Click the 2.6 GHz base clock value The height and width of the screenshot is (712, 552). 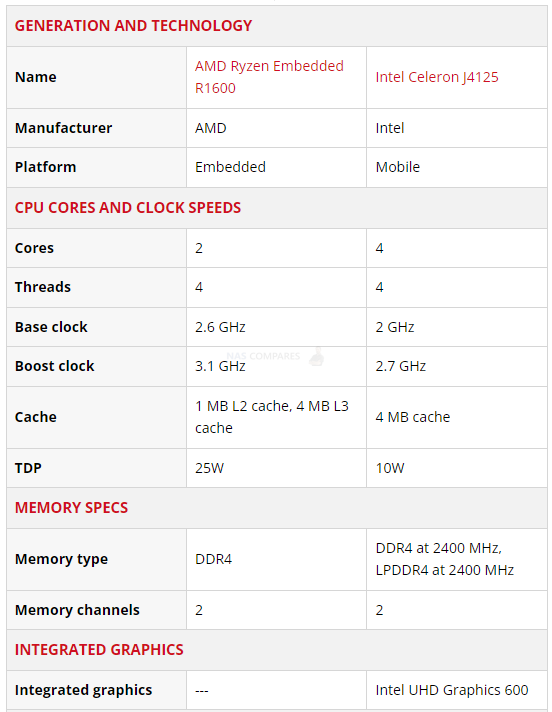[220, 327]
